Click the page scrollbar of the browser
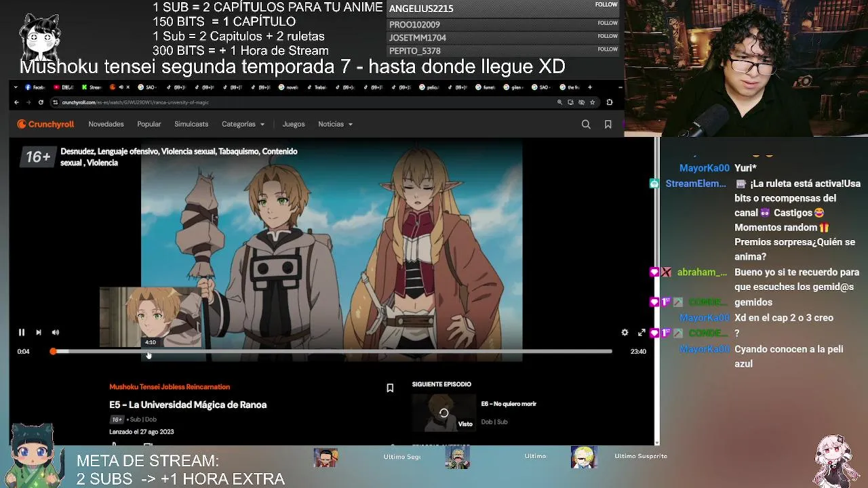 coord(656,291)
